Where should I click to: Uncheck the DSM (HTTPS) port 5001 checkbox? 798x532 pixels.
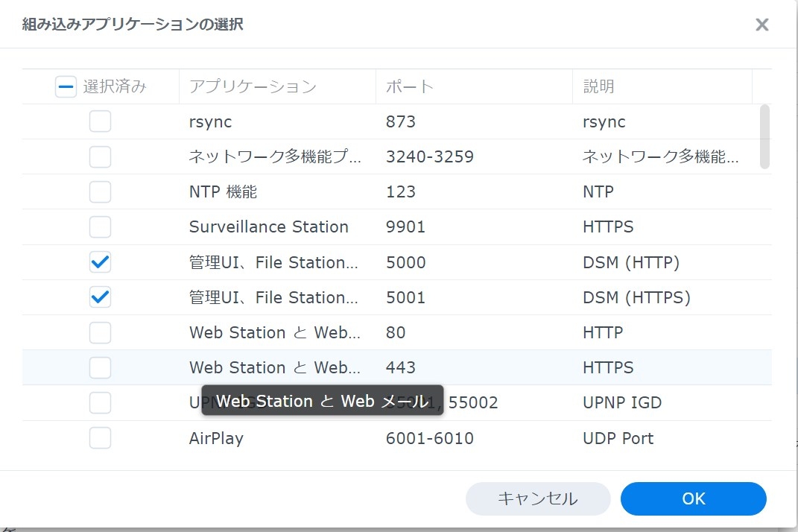100,297
